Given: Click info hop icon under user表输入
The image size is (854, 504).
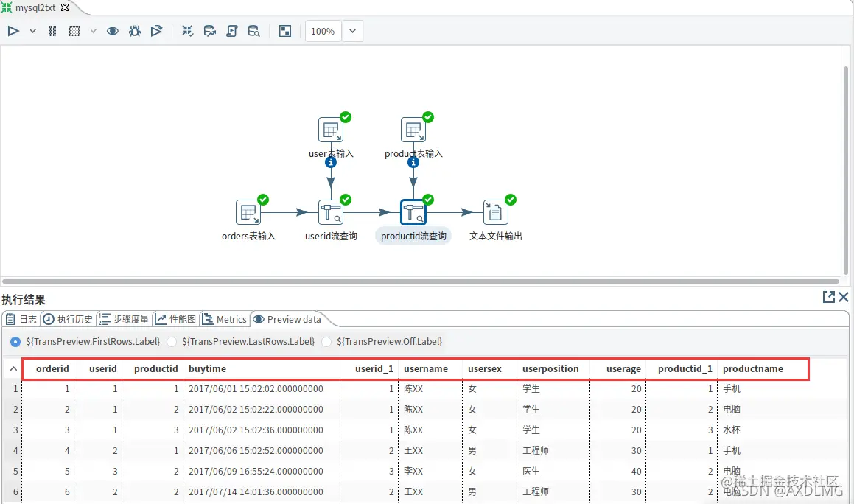Looking at the screenshot, I should [331, 162].
